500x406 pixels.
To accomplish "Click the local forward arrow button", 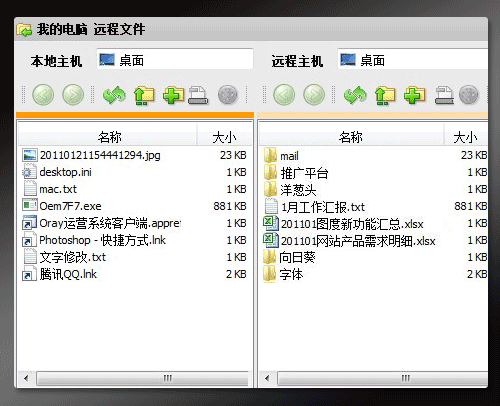I will point(73,95).
